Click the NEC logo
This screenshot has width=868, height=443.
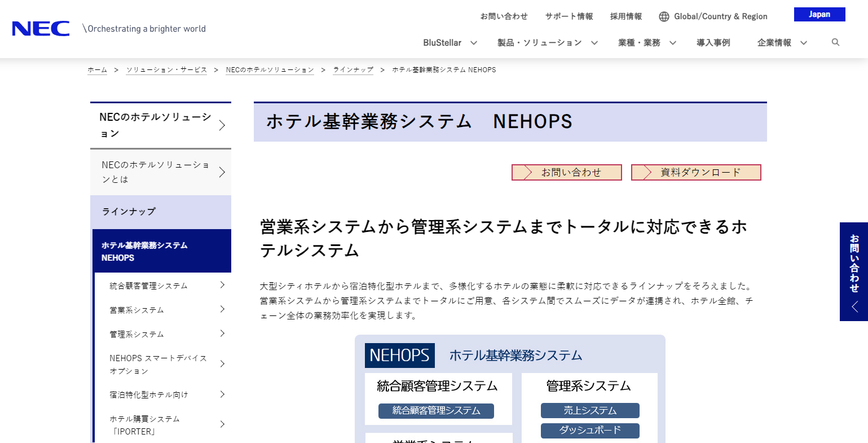click(x=41, y=28)
